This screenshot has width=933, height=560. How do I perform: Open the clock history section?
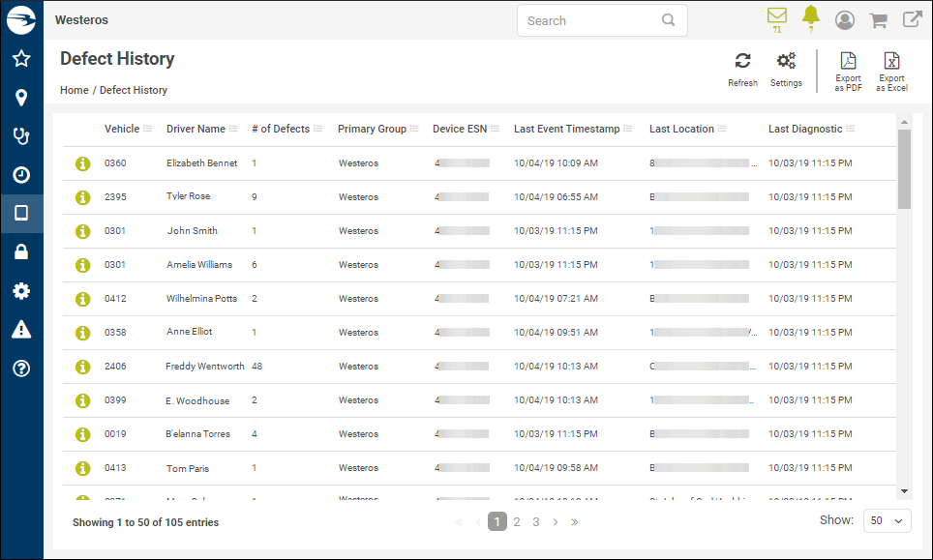tap(21, 175)
